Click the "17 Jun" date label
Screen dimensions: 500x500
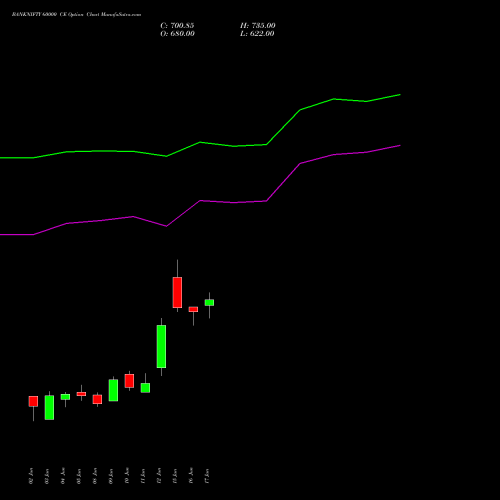[x=207, y=476]
